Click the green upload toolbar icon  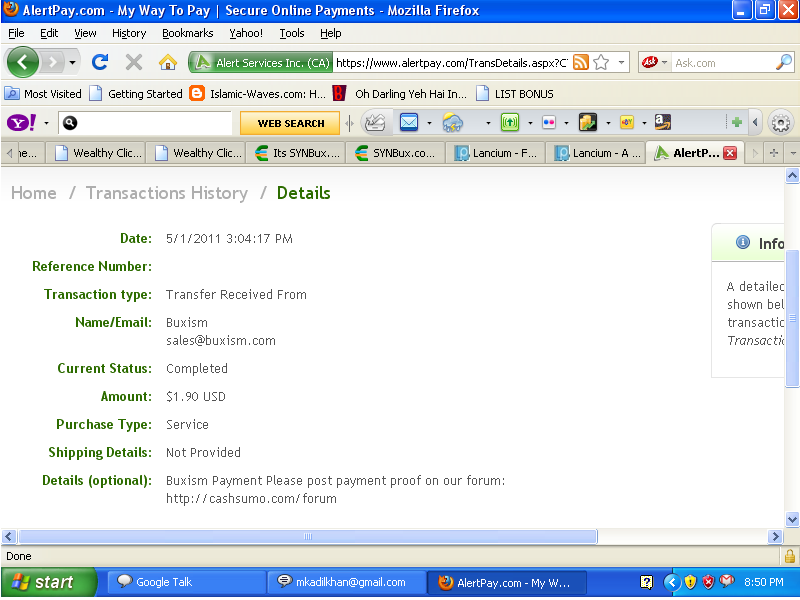tap(510, 122)
